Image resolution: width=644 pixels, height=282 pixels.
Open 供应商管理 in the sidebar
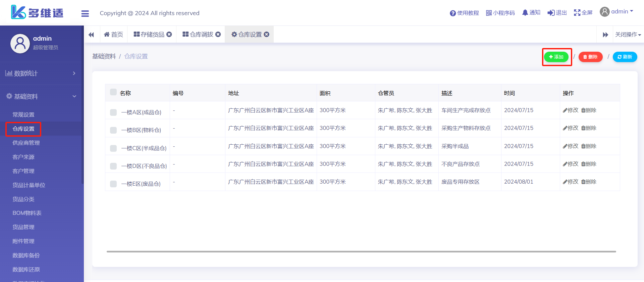click(26, 143)
